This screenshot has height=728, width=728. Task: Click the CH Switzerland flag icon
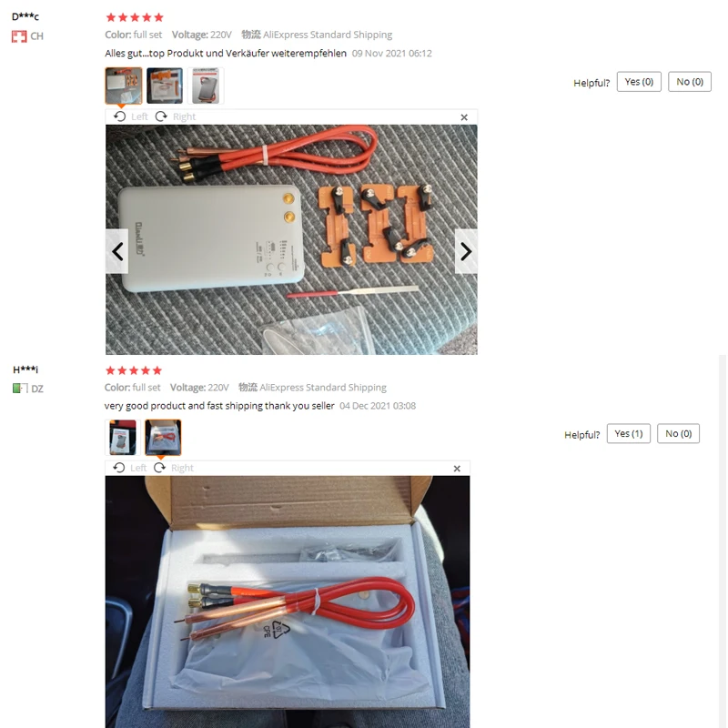(x=19, y=36)
